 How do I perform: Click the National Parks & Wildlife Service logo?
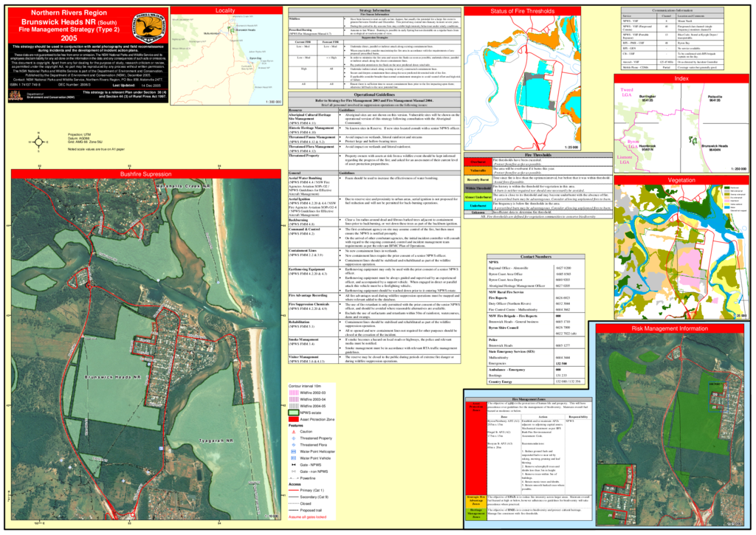coord(149,27)
